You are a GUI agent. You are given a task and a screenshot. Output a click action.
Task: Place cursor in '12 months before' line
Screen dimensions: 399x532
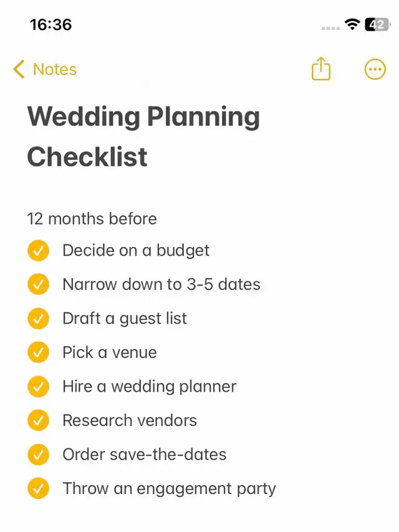[92, 219]
